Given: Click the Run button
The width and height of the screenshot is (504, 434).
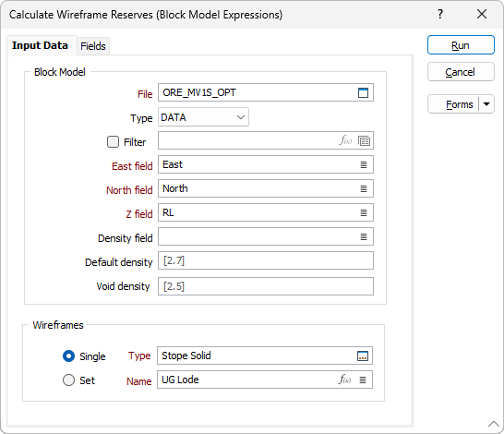Looking at the screenshot, I should click(x=461, y=45).
